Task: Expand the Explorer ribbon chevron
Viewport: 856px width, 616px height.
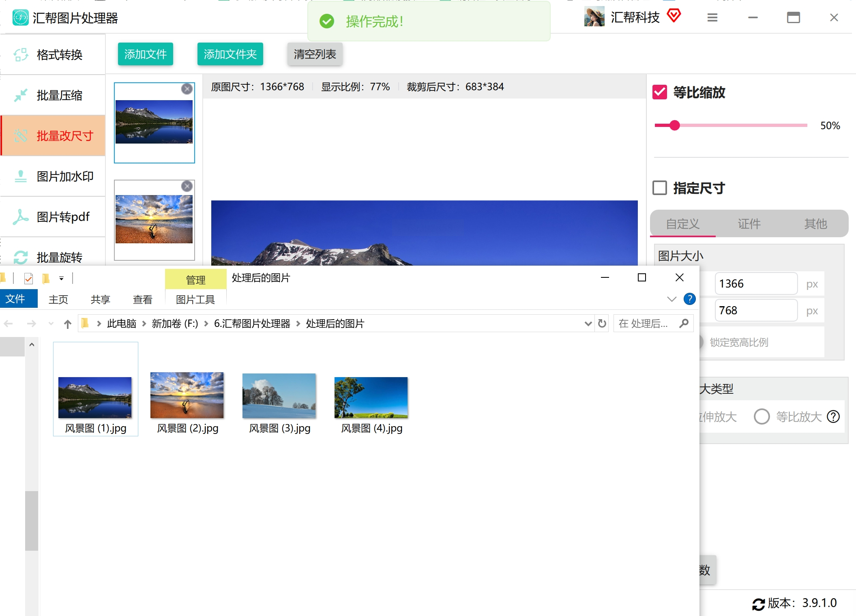Action: [671, 299]
